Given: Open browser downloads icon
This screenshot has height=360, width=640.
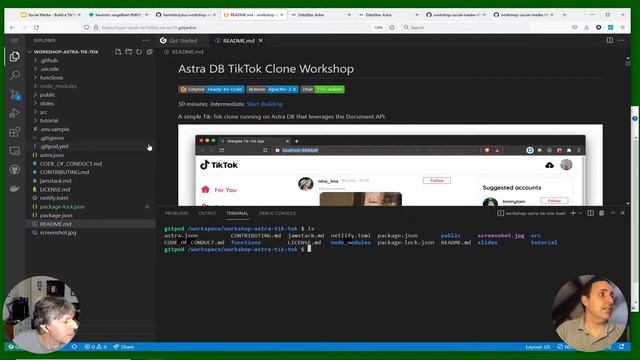Looking at the screenshot, I should (586, 27).
